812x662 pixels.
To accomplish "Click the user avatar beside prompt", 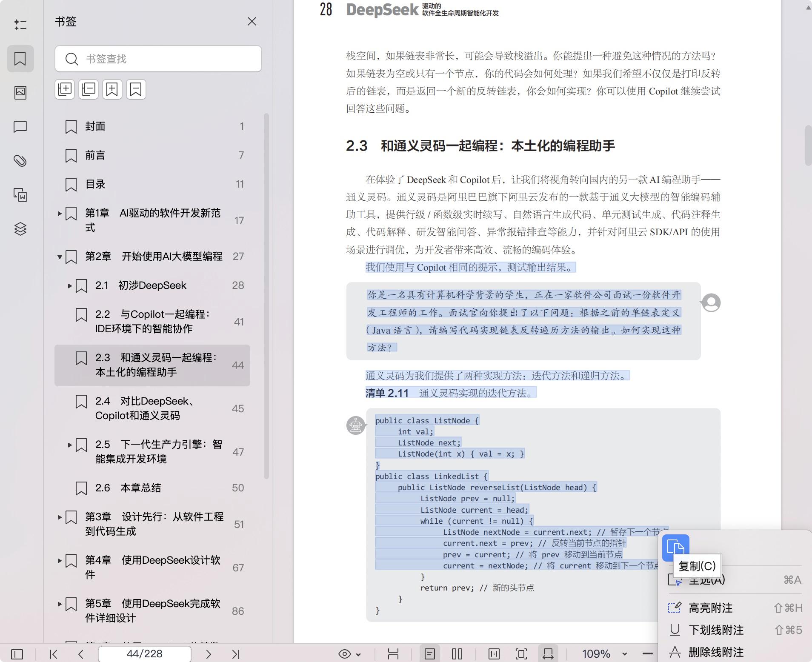I will 711,303.
